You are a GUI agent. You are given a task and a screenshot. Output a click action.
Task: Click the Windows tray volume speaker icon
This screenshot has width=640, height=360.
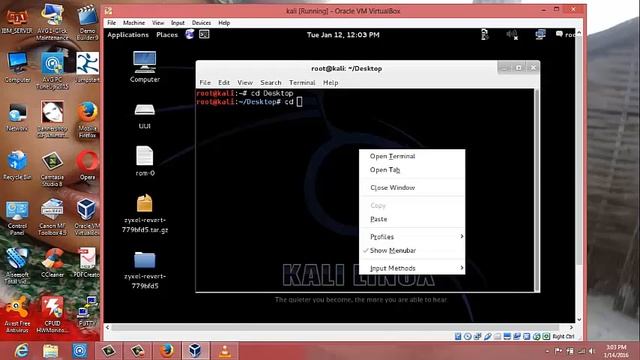pyautogui.click(x=591, y=351)
